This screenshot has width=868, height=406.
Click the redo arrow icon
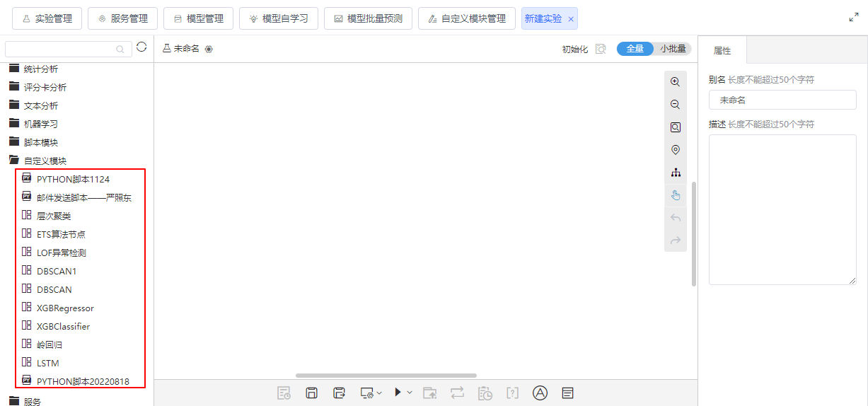click(x=675, y=240)
